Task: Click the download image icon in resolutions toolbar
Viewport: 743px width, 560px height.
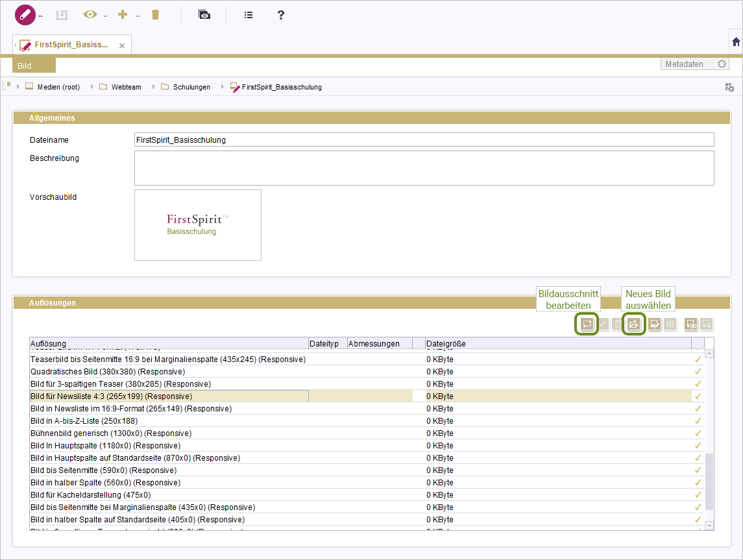Action: pos(707,324)
